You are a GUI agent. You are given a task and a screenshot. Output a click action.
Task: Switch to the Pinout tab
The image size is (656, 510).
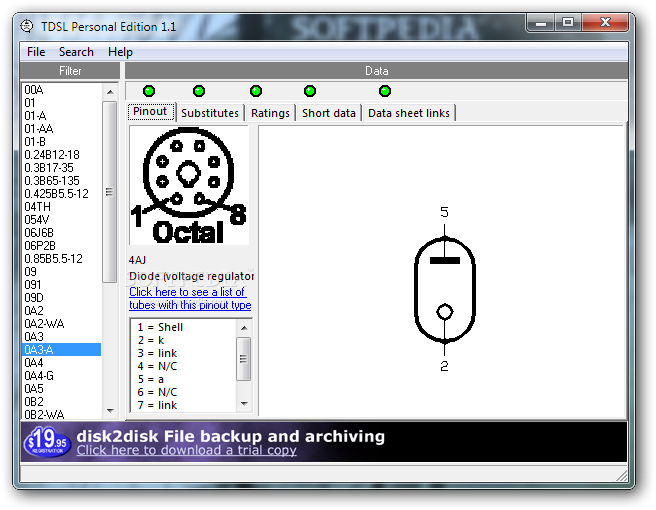click(150, 112)
